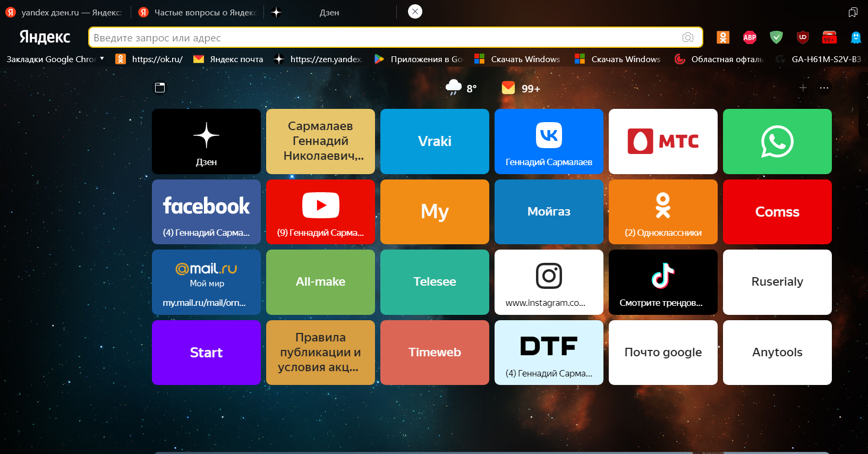Open the uBlock Origin extension

pyautogui.click(x=803, y=37)
